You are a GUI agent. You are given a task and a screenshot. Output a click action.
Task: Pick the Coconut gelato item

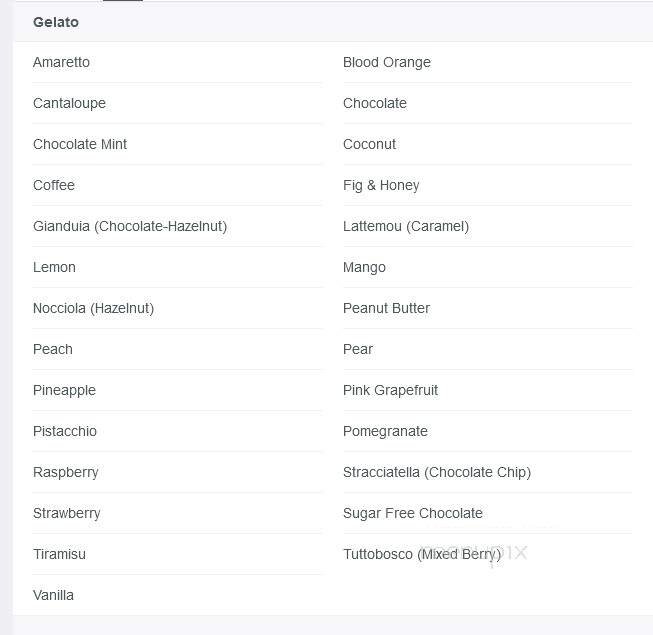pos(369,144)
